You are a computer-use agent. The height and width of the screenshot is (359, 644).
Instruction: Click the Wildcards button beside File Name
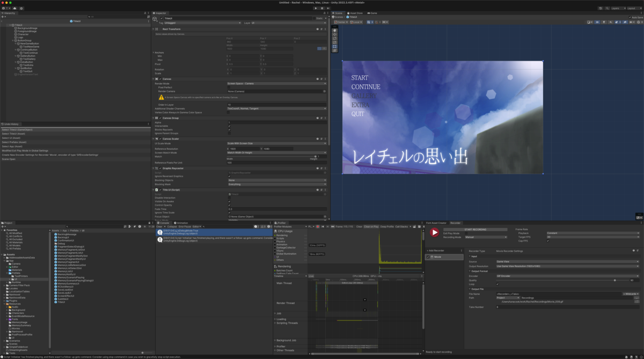pyautogui.click(x=631, y=294)
